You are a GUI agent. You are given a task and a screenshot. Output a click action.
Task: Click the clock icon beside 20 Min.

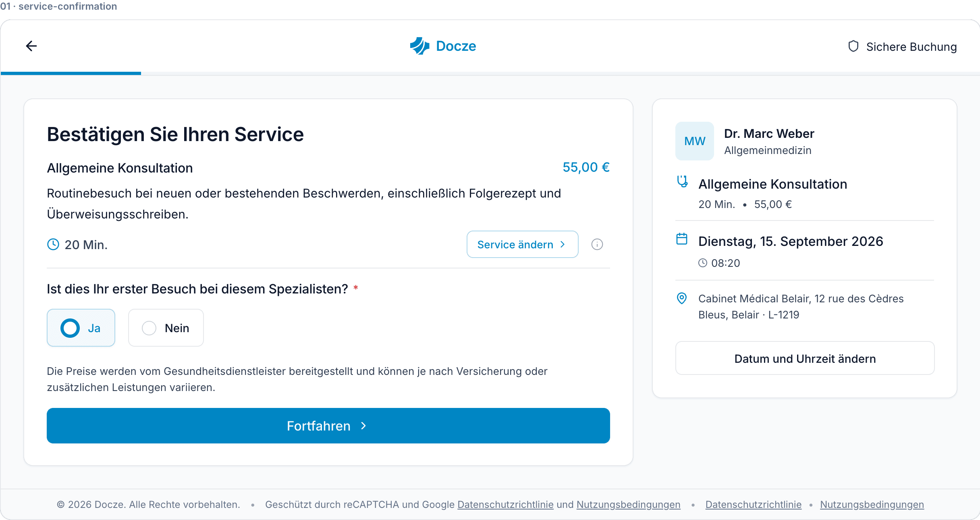tap(53, 244)
